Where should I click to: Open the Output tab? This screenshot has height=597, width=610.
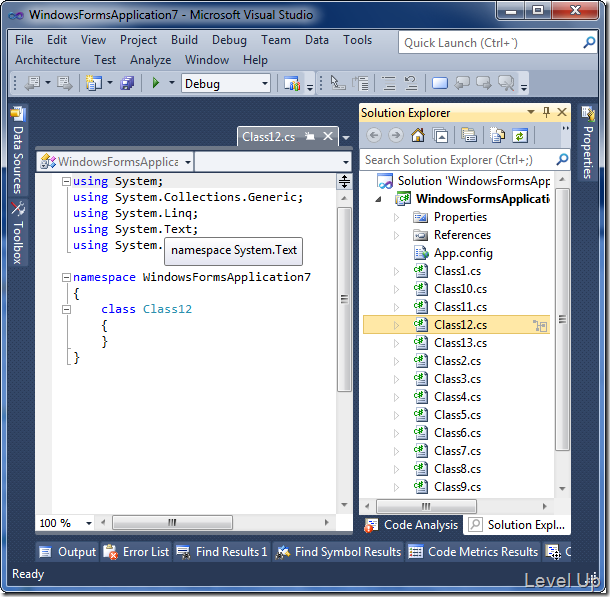click(x=68, y=551)
